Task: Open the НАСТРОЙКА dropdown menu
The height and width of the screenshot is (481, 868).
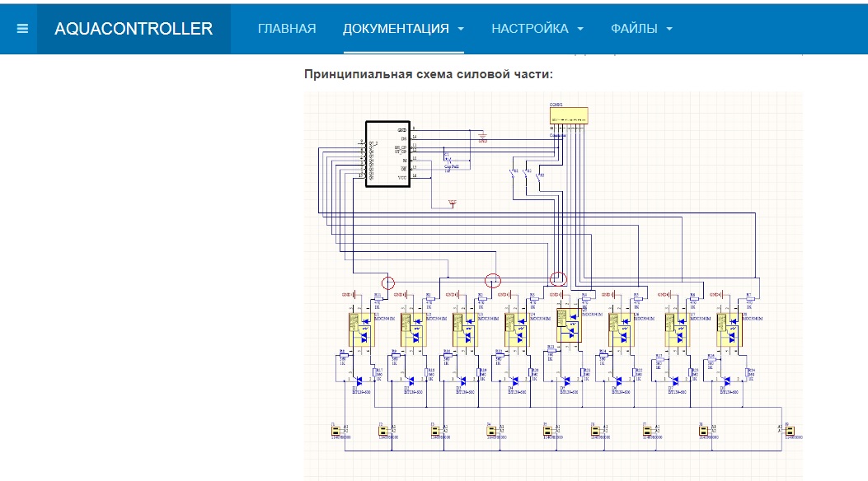Action: (537, 29)
